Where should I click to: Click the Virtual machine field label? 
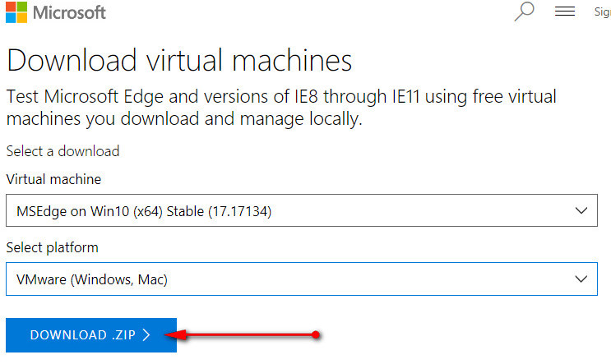tap(53, 179)
